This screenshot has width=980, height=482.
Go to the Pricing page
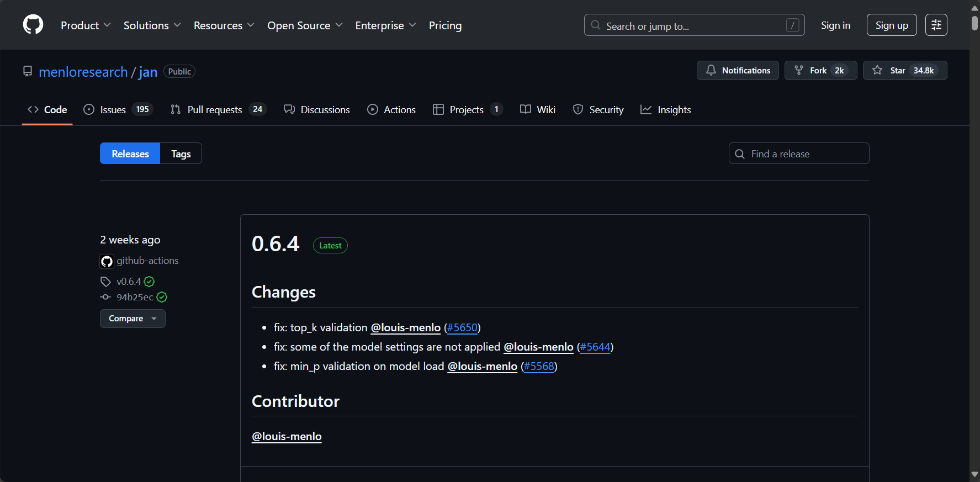445,25
